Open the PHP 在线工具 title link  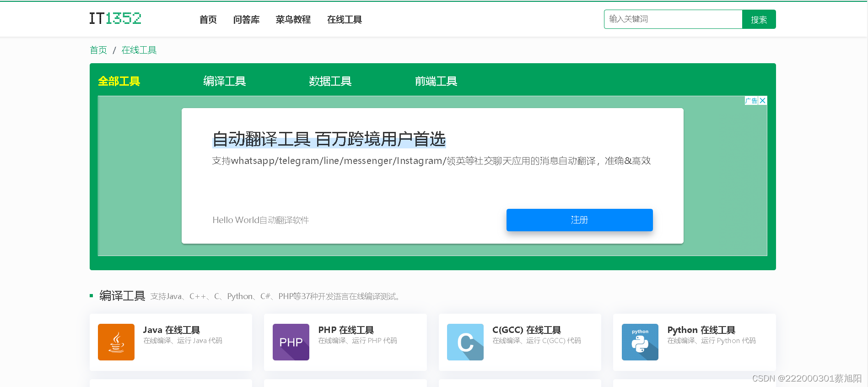point(346,330)
